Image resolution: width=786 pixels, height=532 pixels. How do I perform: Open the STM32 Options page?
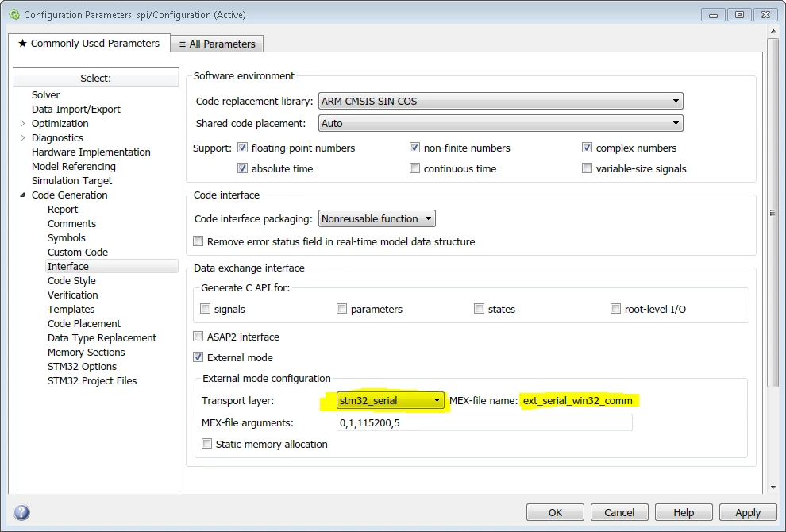82,367
